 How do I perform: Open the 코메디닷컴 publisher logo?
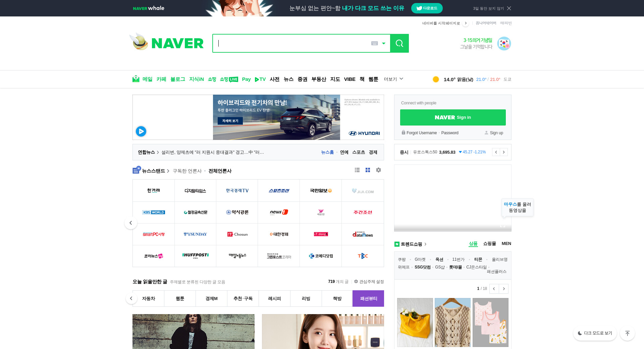tap(321, 256)
